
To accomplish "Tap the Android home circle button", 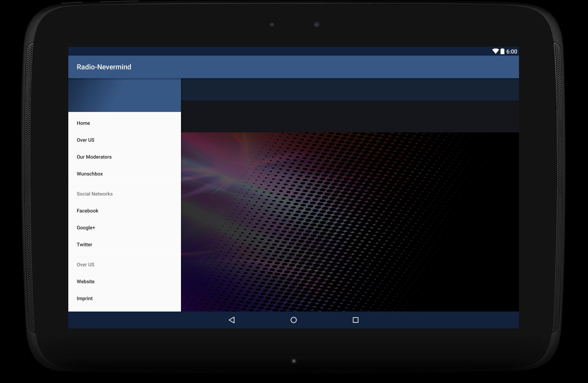I will [x=294, y=320].
